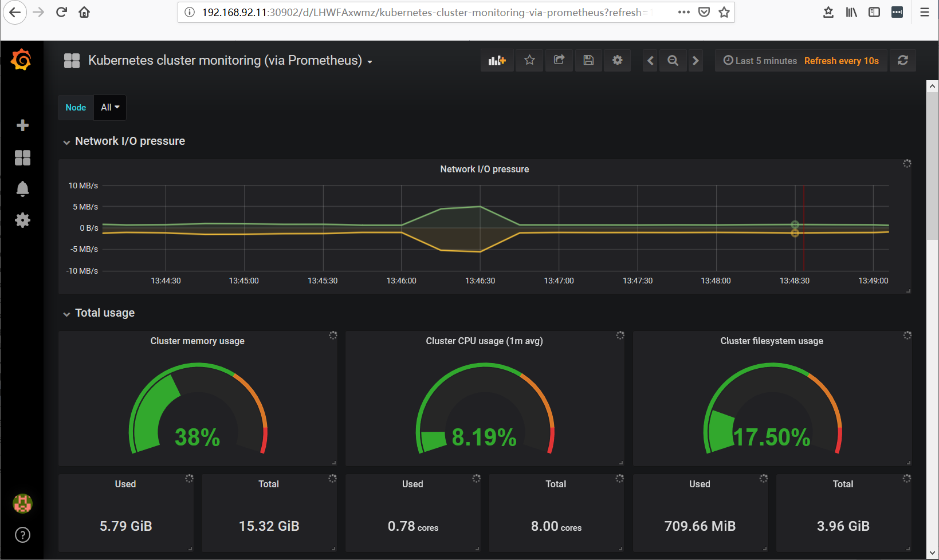Open page actions three-dots in address bar
939x560 pixels.
click(684, 12)
